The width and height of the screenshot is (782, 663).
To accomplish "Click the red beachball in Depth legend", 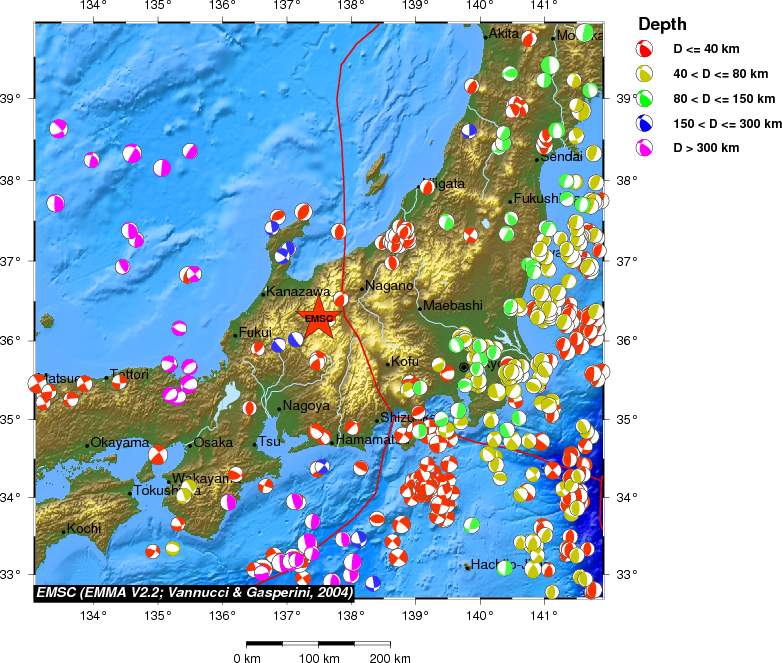I will coord(644,48).
